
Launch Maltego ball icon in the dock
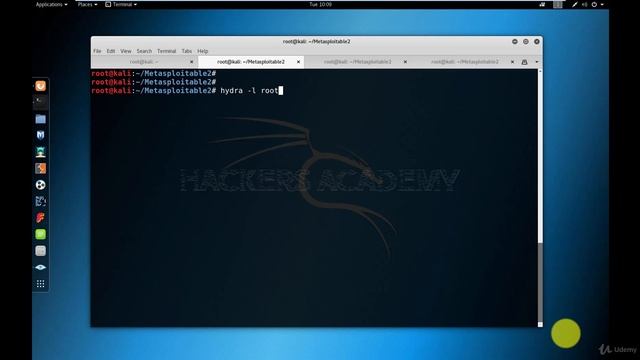[40, 185]
